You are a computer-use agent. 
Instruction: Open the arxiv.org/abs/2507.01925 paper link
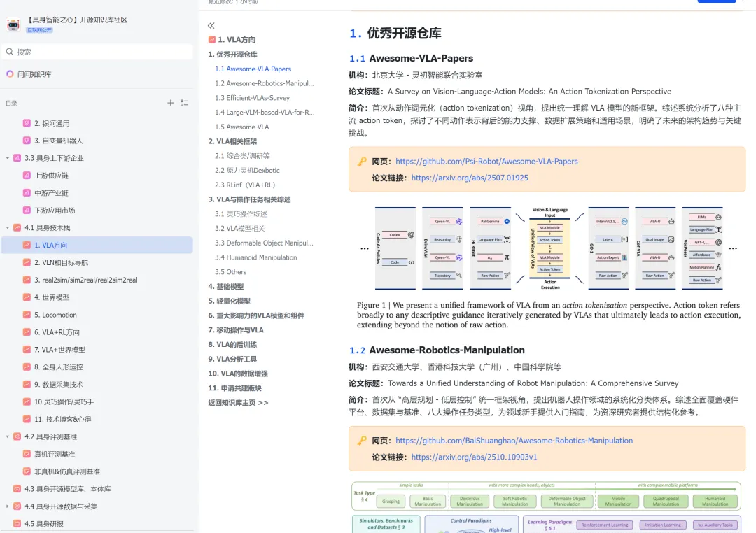pyautogui.click(x=470, y=178)
